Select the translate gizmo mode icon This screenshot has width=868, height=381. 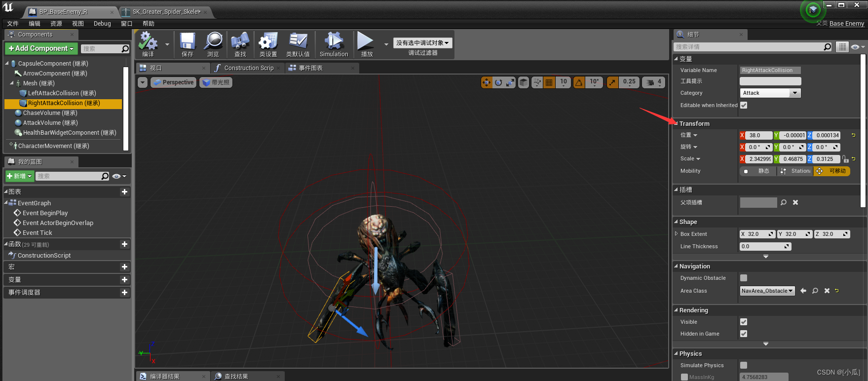point(487,82)
